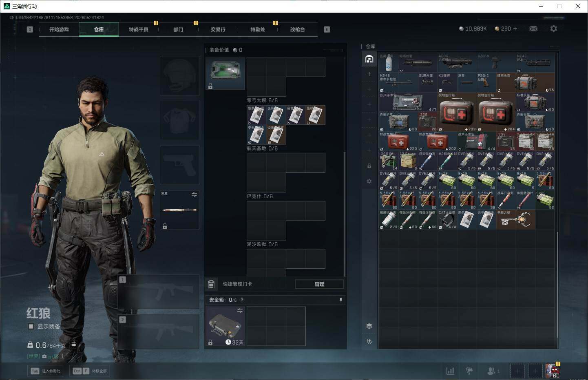This screenshot has height=380, width=588.
Task: Open the 开始游戏 tab
Action: [59, 29]
